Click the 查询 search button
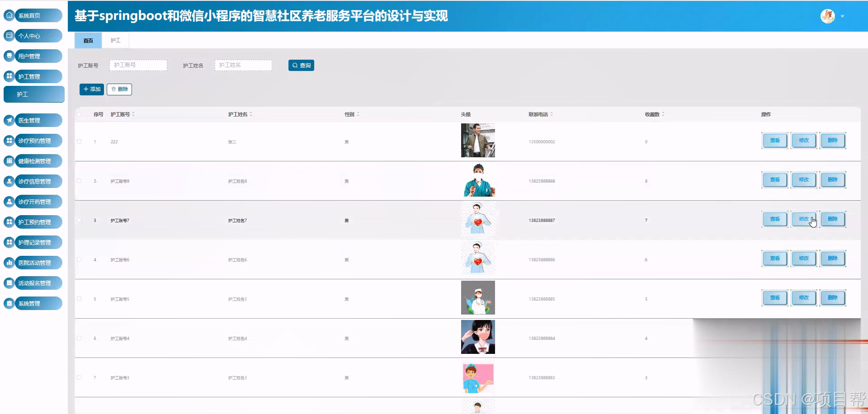The height and width of the screenshot is (414, 868). click(301, 66)
